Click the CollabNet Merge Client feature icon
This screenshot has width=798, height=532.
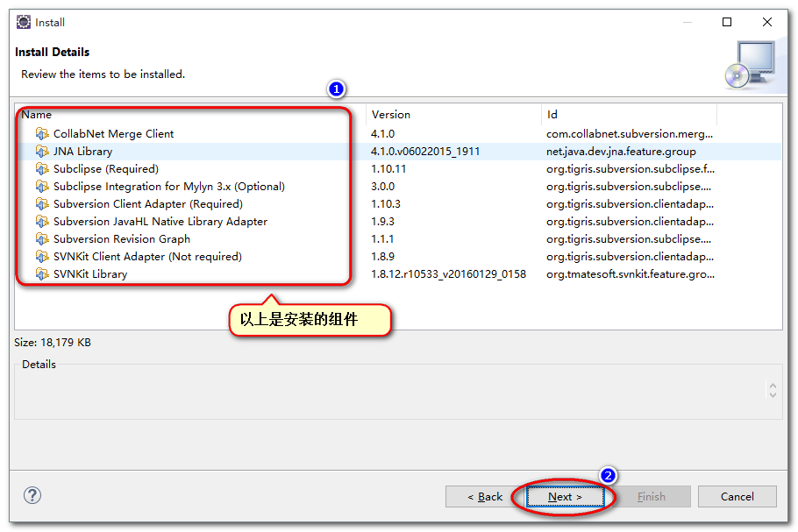pos(42,134)
